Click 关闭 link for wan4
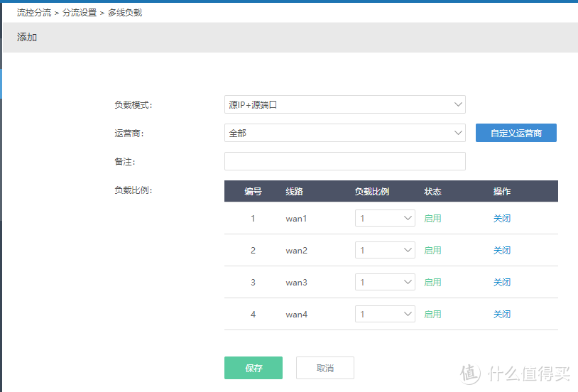The width and height of the screenshot is (578, 392). (x=502, y=314)
